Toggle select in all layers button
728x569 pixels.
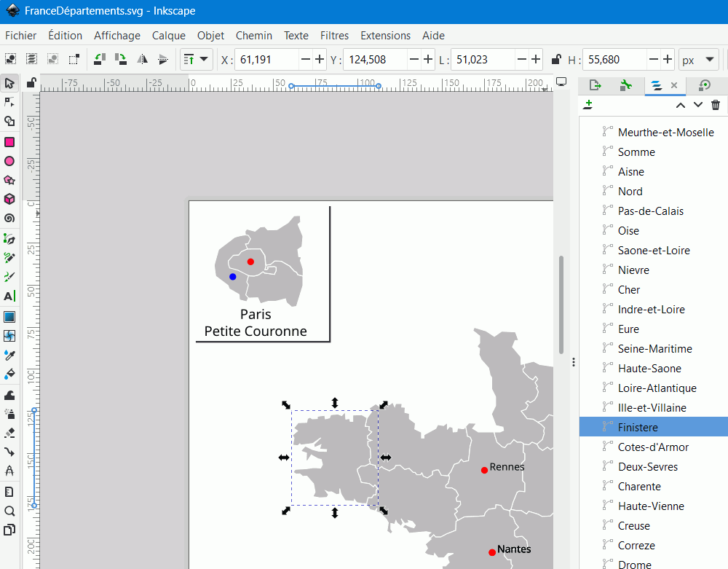click(x=31, y=60)
